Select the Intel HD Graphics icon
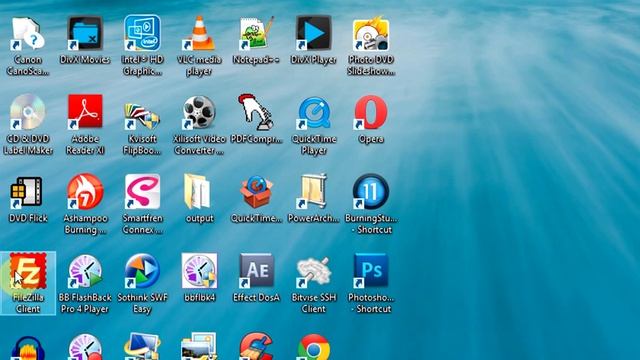640x360 pixels. point(142,33)
